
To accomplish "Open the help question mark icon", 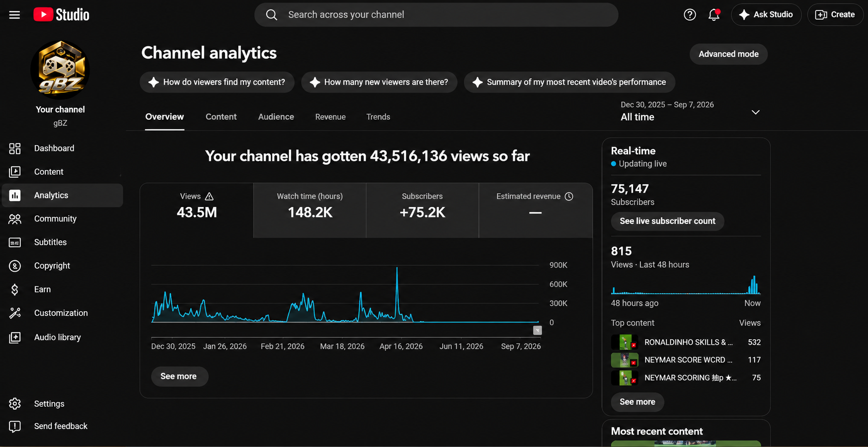I will [x=690, y=15].
